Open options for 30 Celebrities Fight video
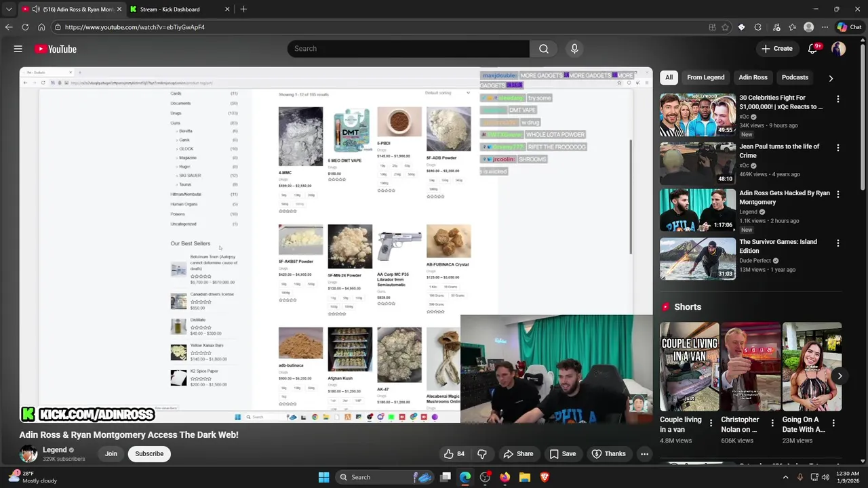This screenshot has height=488, width=868. pos(838,99)
